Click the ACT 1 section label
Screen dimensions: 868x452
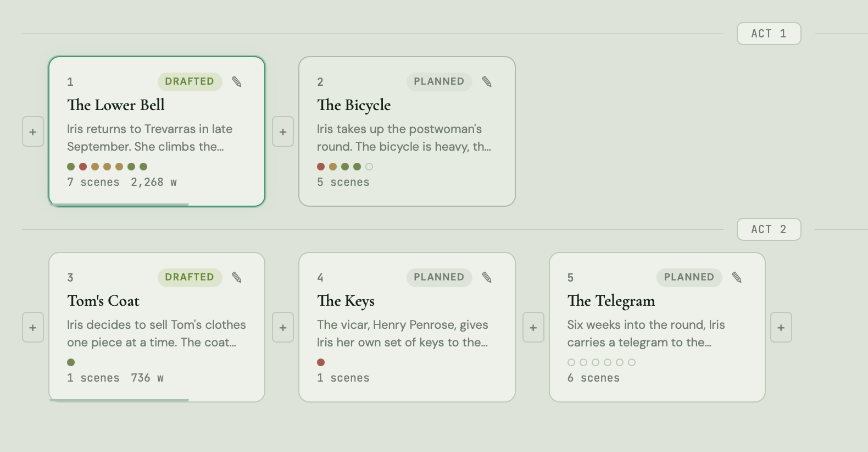[x=769, y=34]
